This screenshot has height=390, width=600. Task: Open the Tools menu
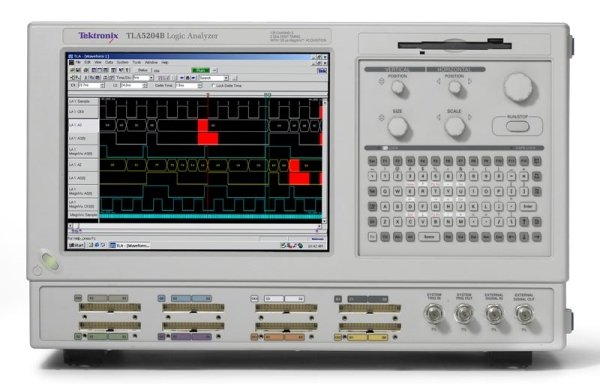(137, 62)
